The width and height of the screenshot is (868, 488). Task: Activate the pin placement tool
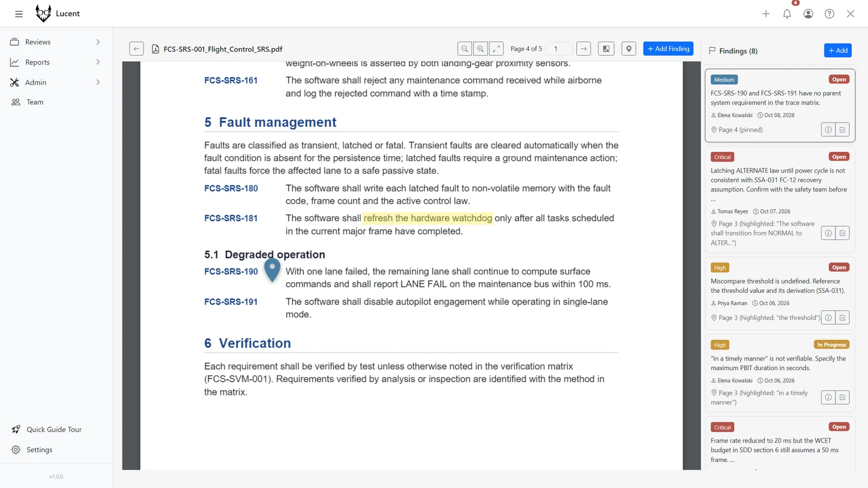pos(629,49)
